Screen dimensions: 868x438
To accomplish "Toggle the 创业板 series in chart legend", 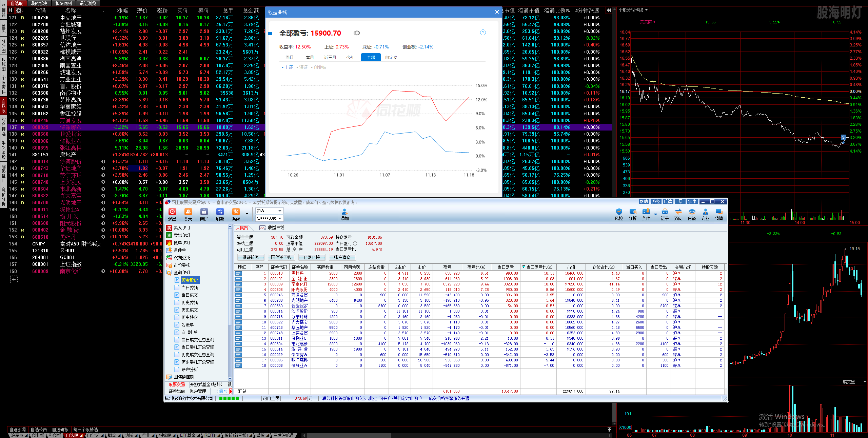I will coord(319,67).
